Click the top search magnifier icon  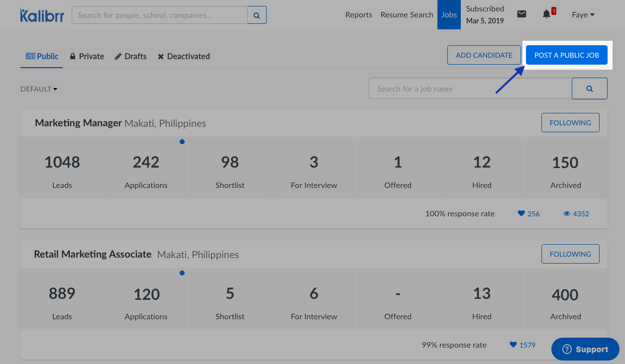[257, 15]
